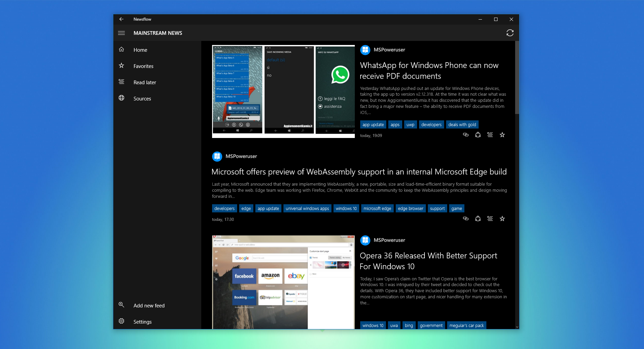The width and height of the screenshot is (644, 349).
Task: Click MSPoweruser logo on WhatsApp article
Action: (365, 50)
